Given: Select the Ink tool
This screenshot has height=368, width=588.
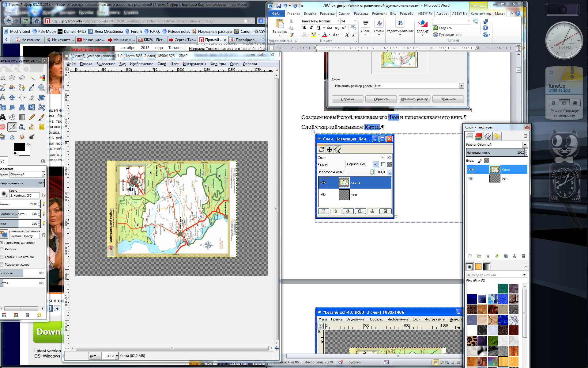Looking at the screenshot, I should coord(22,127).
